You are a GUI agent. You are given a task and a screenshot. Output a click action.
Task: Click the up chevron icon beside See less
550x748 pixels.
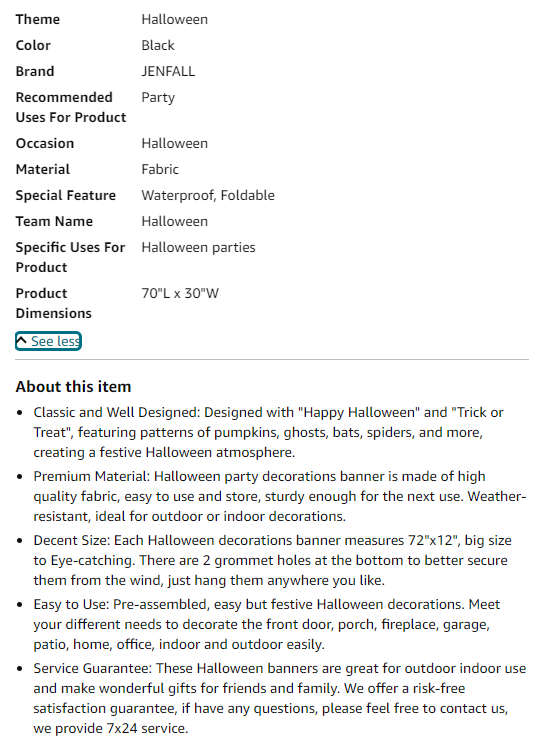click(22, 341)
